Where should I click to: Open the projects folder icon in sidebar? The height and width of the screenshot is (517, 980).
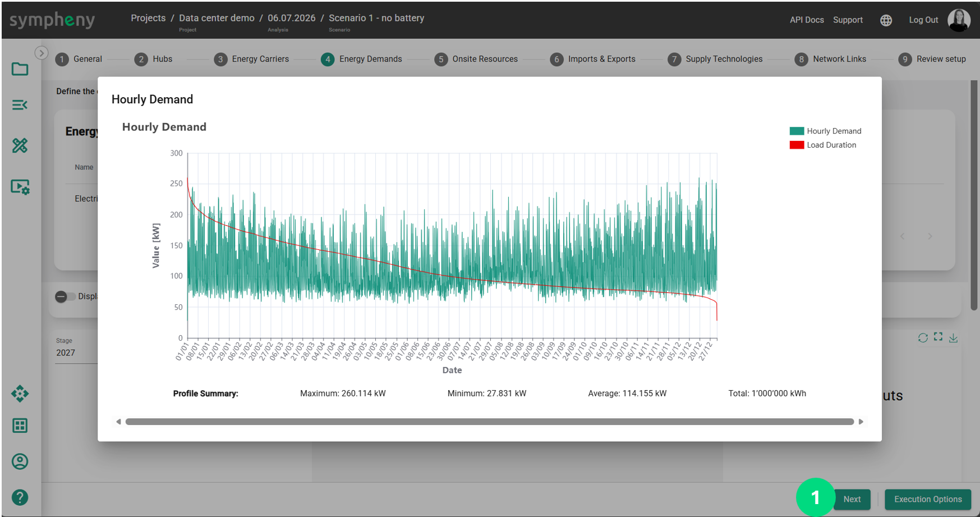click(x=20, y=69)
